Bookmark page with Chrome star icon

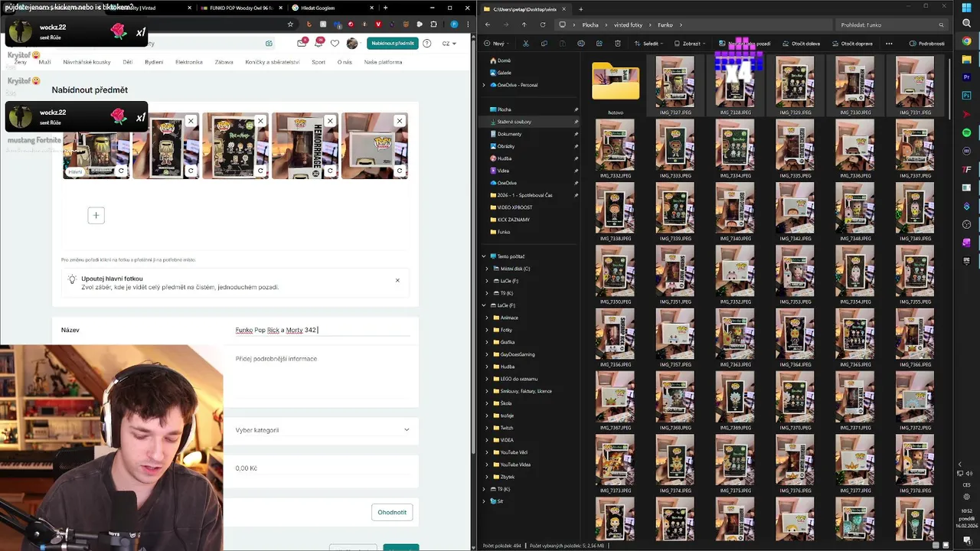point(290,24)
